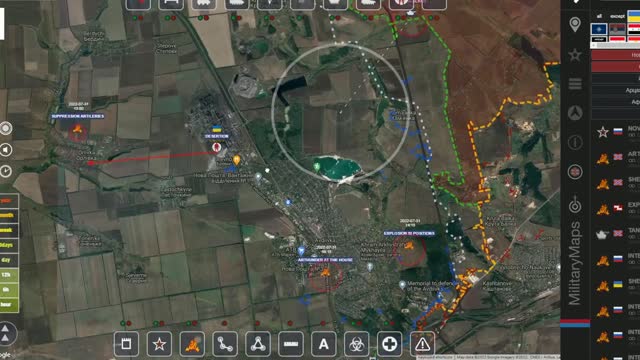Select the note/area marker tool in bottom toolbar

pyautogui.click(x=126, y=344)
